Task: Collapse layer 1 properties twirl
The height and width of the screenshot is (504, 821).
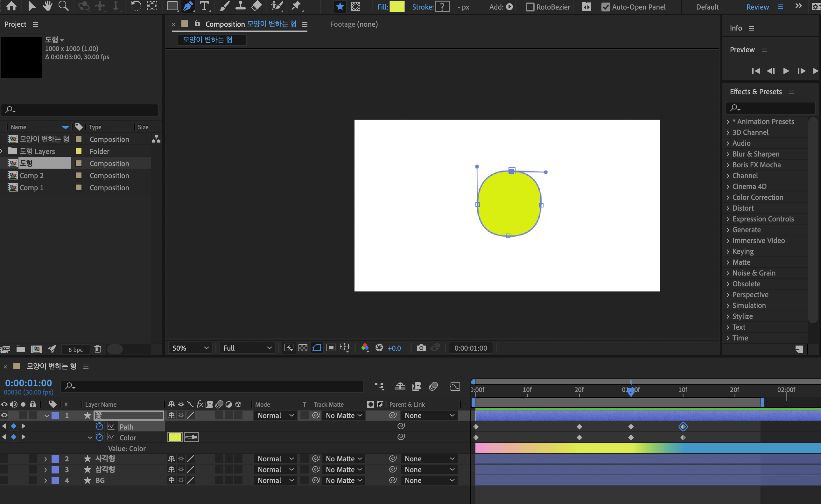Action: point(47,415)
